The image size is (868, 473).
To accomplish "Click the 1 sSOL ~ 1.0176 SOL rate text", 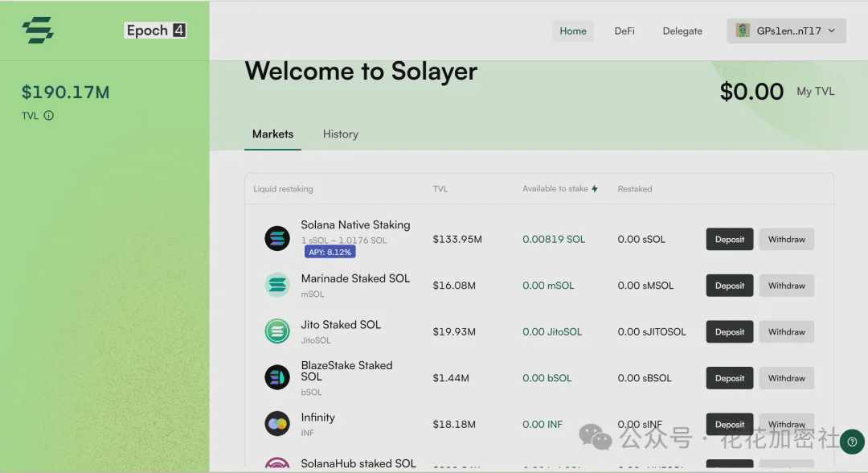I will point(344,241).
